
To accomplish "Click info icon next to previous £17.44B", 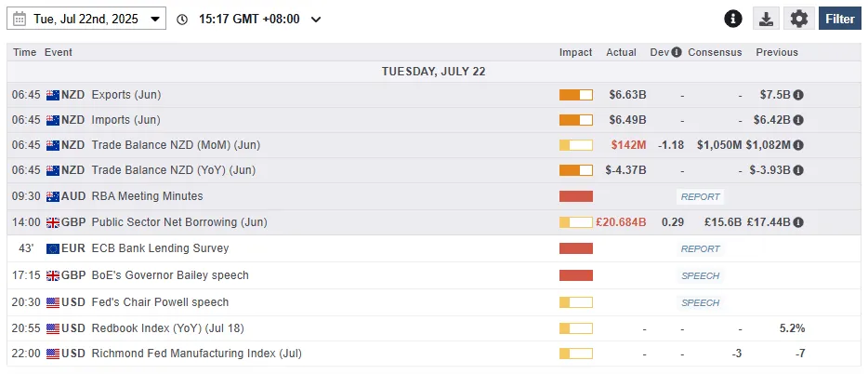I will [x=798, y=223].
